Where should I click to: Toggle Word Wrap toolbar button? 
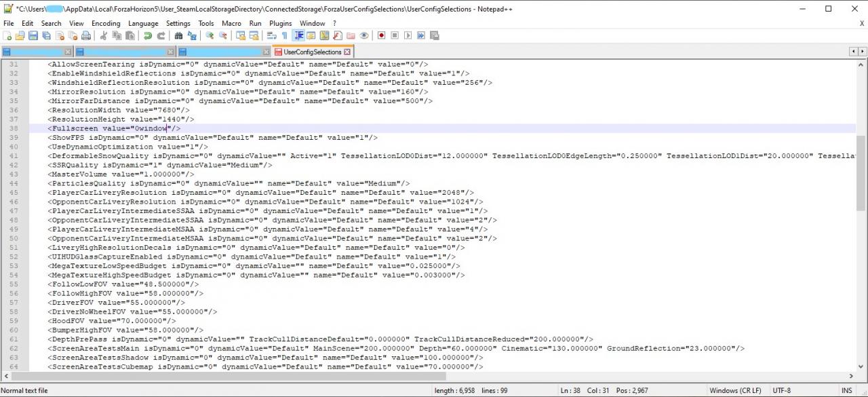pos(271,36)
